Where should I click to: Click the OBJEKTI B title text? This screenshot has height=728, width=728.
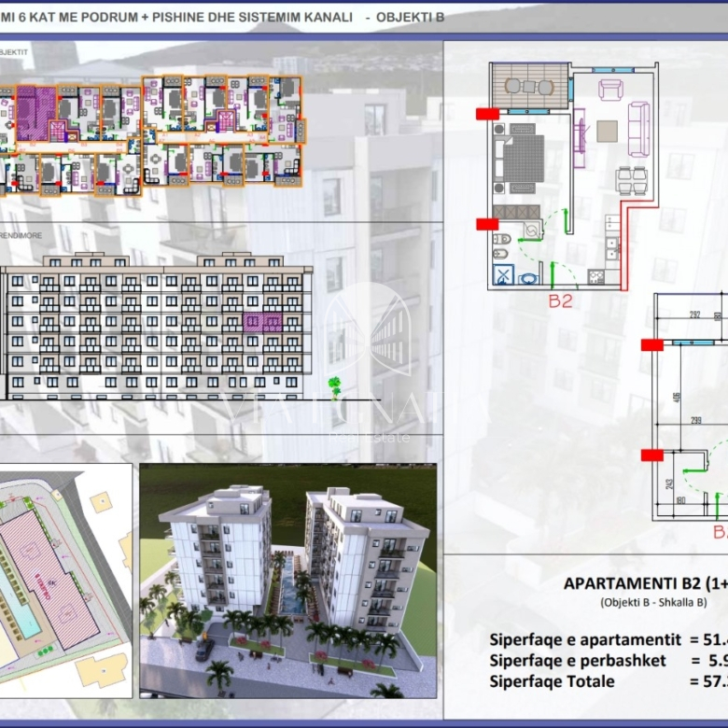(410, 17)
